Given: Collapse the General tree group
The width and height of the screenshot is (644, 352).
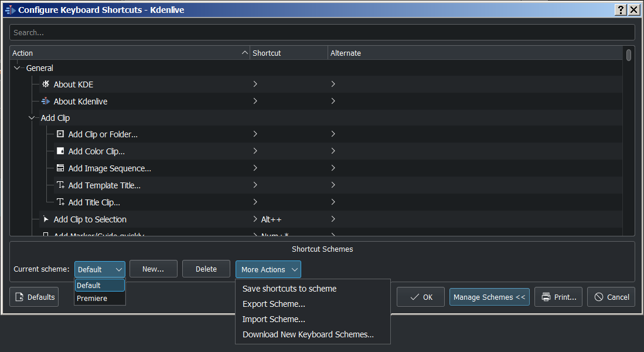Looking at the screenshot, I should [x=17, y=68].
